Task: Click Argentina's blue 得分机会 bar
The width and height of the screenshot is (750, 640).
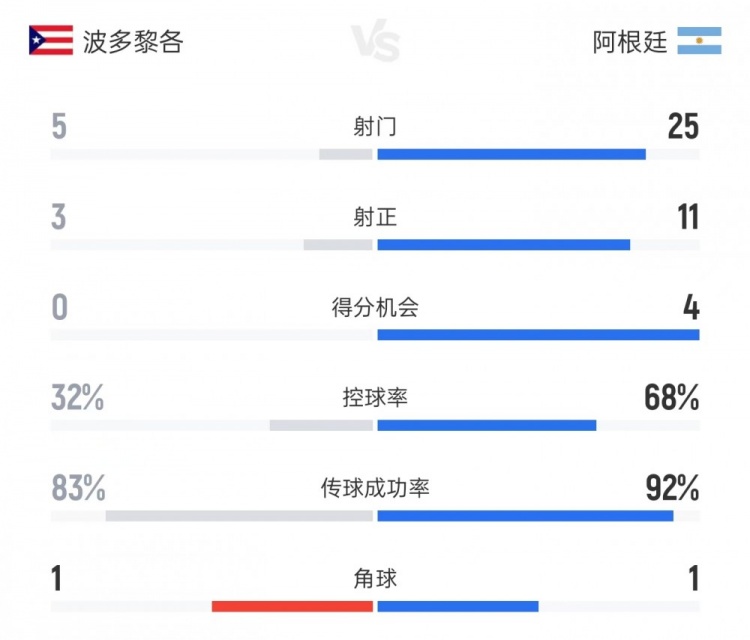Action: click(x=538, y=335)
